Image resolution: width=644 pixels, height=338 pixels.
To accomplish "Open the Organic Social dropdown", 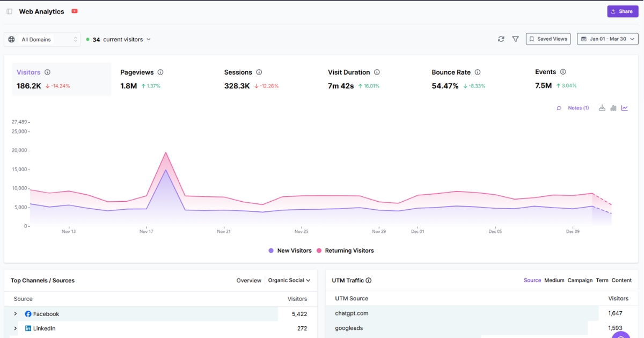I will pos(289,280).
